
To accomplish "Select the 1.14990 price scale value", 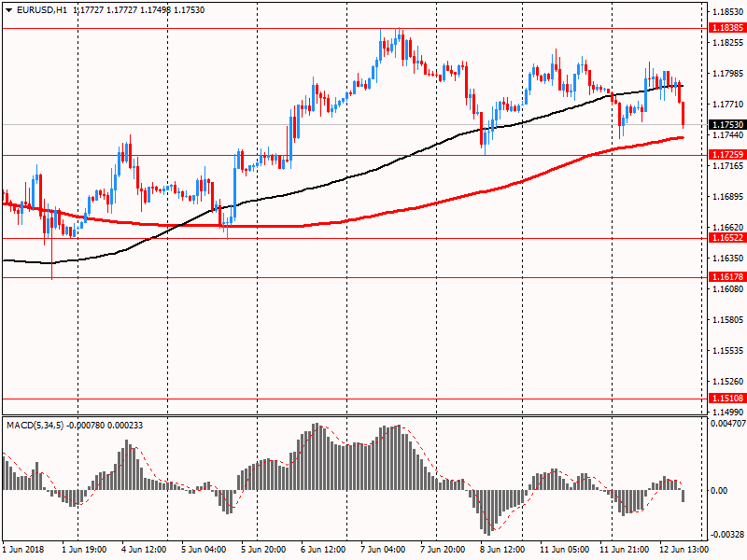I will (x=727, y=412).
